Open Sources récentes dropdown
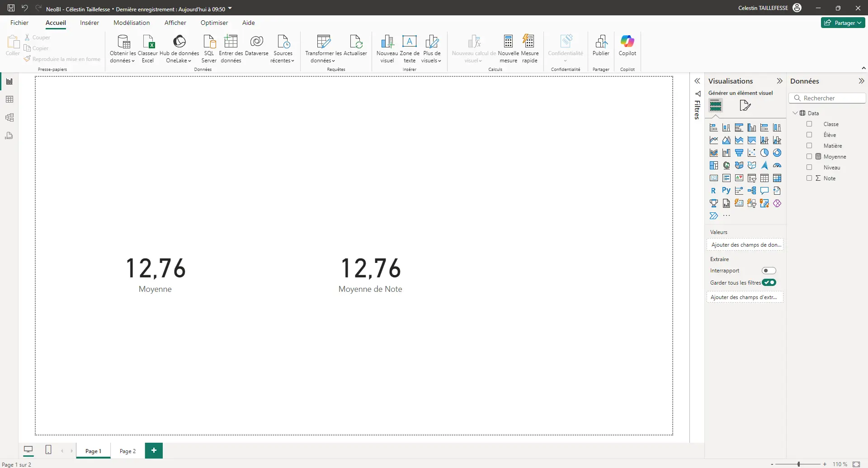868x468 pixels. click(x=283, y=48)
